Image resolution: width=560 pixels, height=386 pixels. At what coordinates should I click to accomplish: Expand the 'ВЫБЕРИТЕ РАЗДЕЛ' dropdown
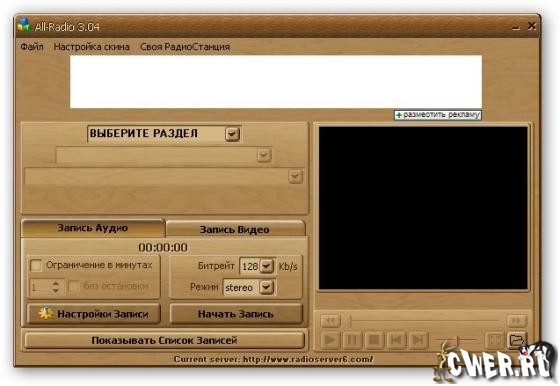[232, 134]
